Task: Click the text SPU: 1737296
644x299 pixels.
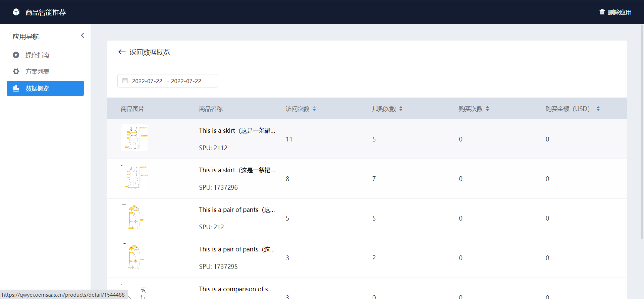Action: [x=218, y=187]
